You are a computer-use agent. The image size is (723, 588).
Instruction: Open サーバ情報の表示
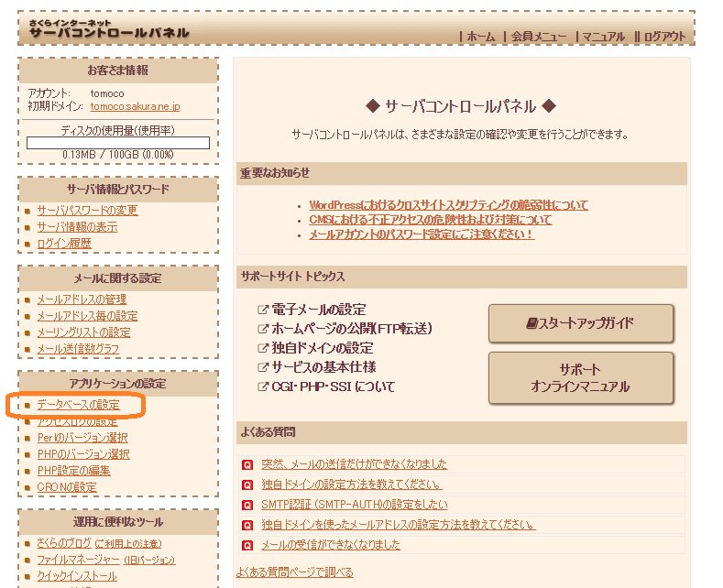coord(77,227)
